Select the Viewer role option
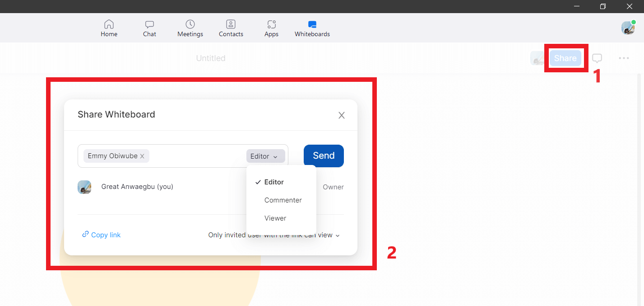The image size is (644, 306). tap(275, 218)
